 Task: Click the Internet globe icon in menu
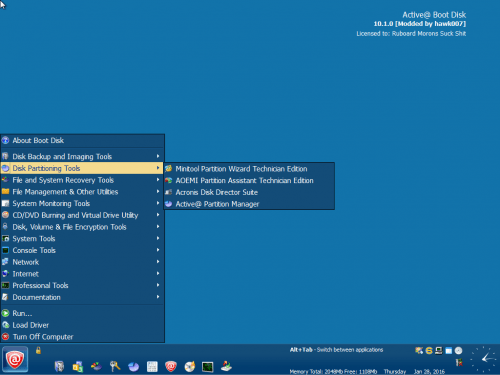[x=5, y=274]
